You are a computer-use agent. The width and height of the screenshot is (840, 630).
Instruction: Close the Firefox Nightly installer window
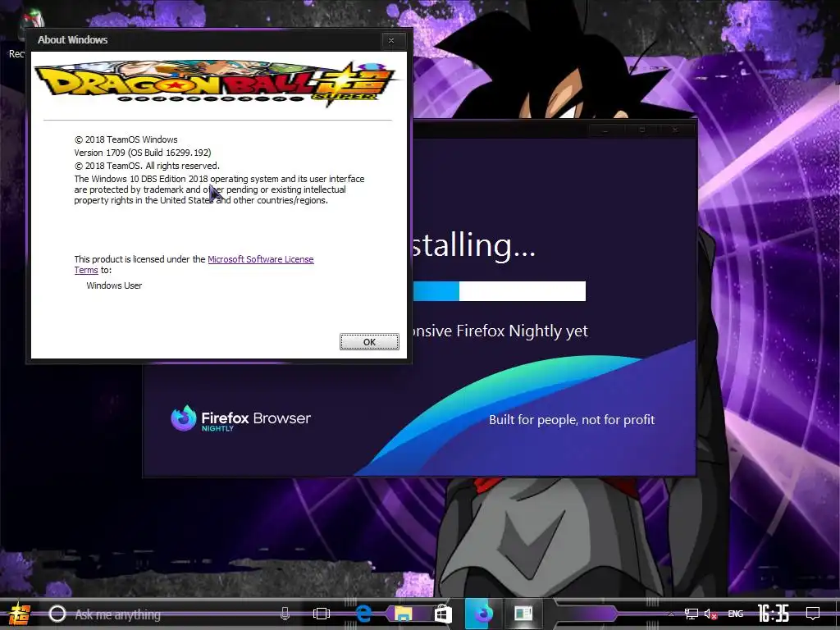675,130
